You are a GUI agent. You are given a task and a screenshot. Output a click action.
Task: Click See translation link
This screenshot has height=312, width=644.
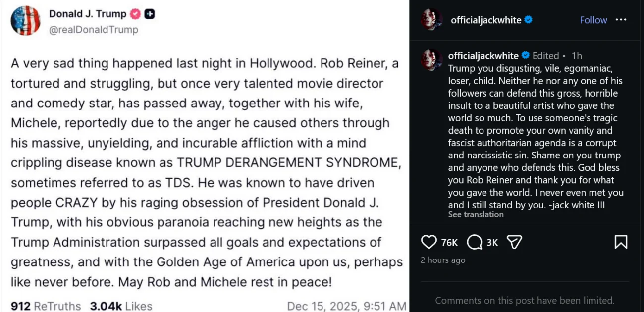(x=476, y=214)
